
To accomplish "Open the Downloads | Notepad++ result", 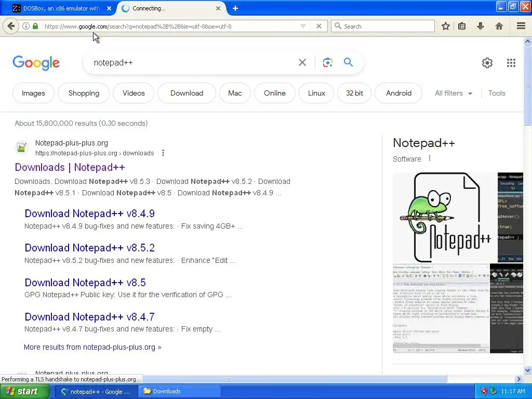I will (x=70, y=167).
